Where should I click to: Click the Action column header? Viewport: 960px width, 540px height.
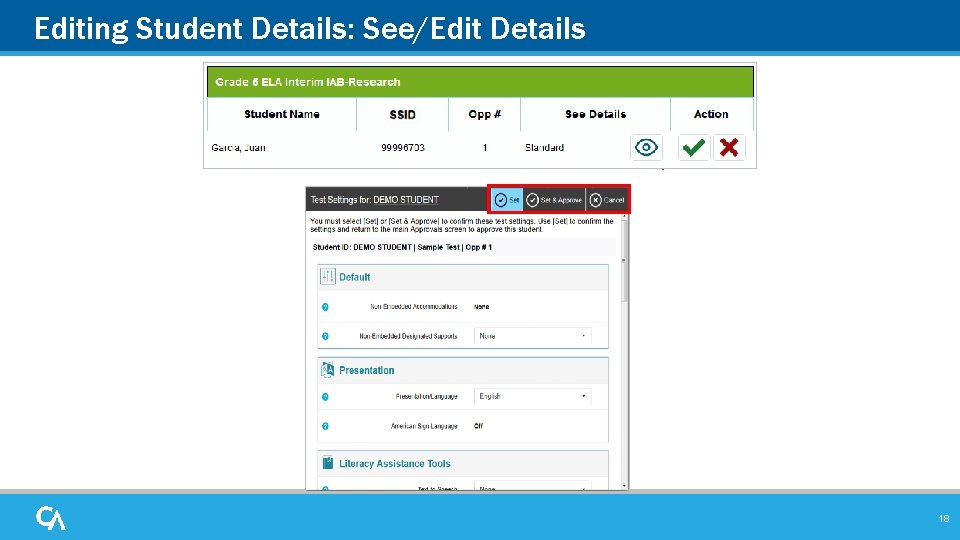(711, 114)
